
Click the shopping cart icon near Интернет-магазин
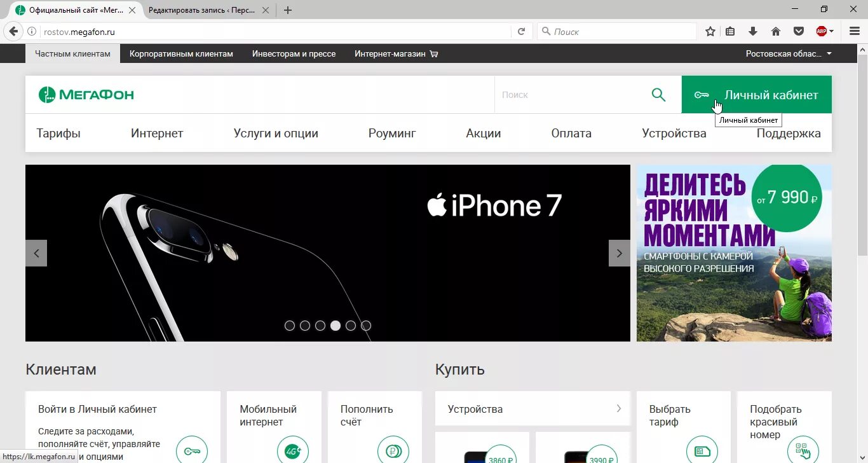tap(434, 54)
